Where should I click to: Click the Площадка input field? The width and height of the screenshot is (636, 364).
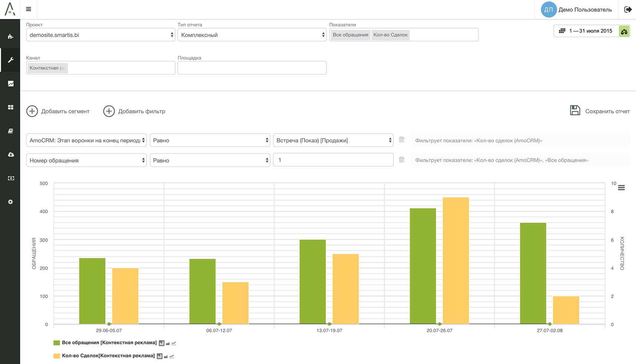click(x=252, y=68)
